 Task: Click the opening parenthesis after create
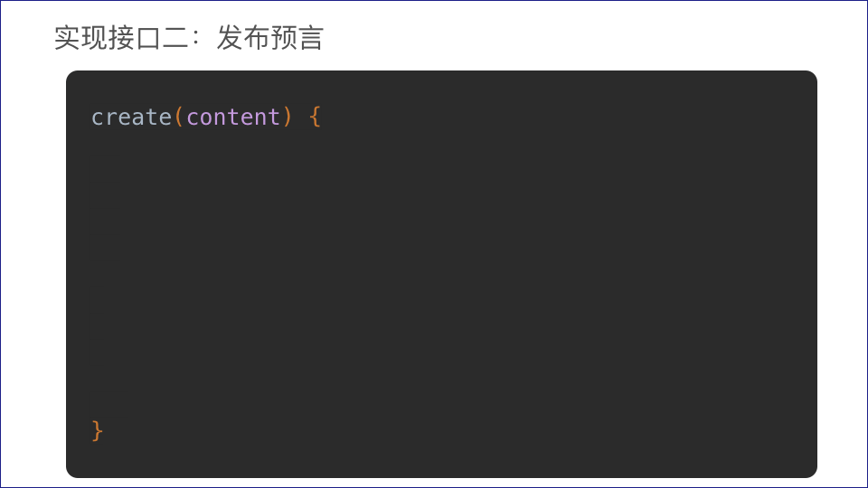click(x=179, y=117)
